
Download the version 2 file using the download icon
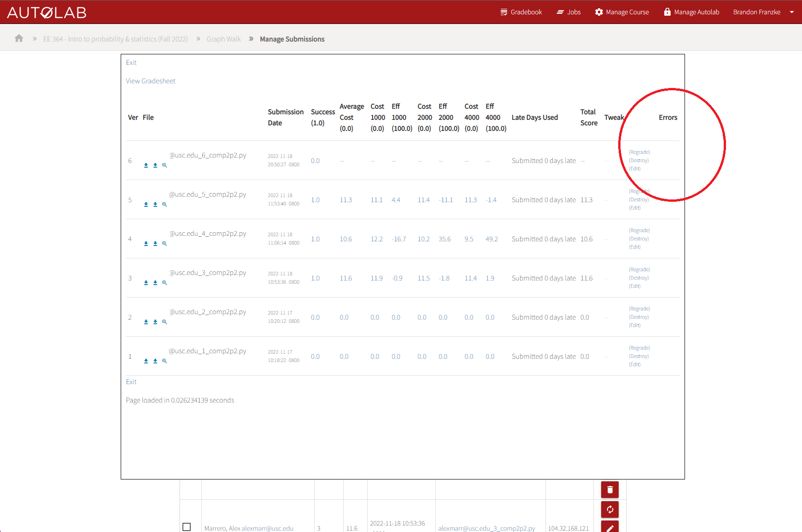point(146,322)
